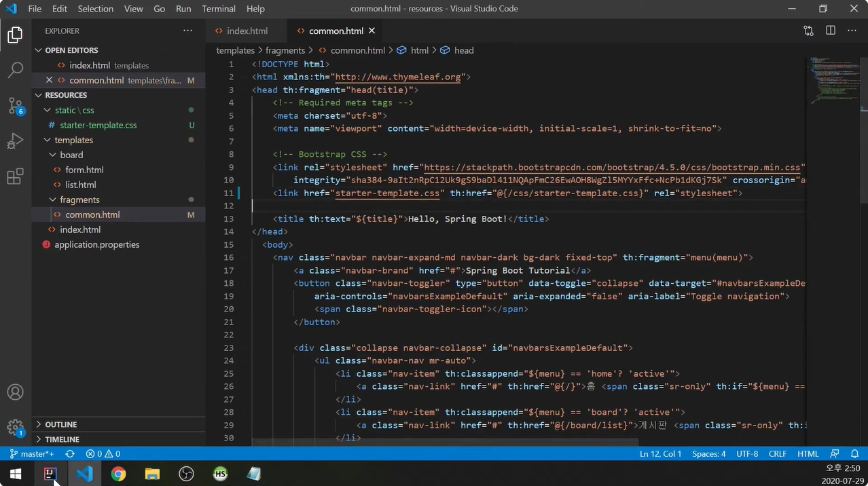Open the Selection menu
Viewport: 868px width, 486px height.
coord(96,9)
